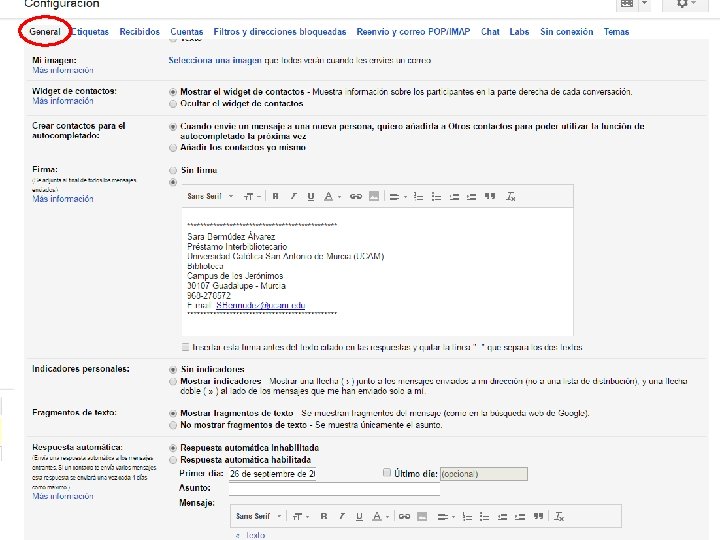Open alignment options in auto-reply toolbar
Screen dimensions: 720x540
446,517
